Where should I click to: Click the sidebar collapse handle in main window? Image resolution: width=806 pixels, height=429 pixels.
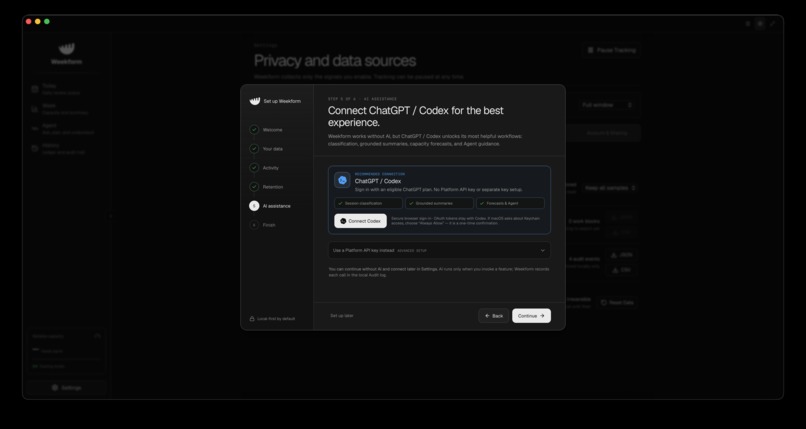(110, 216)
